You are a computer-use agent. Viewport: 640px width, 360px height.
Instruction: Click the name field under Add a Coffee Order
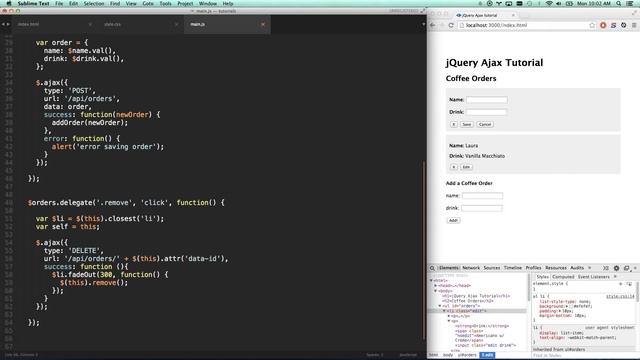point(482,196)
